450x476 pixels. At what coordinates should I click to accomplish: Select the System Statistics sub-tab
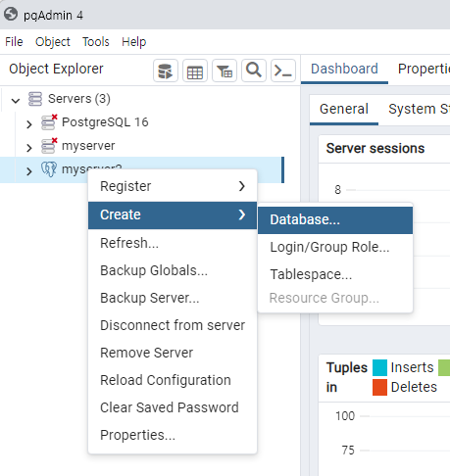point(419,109)
